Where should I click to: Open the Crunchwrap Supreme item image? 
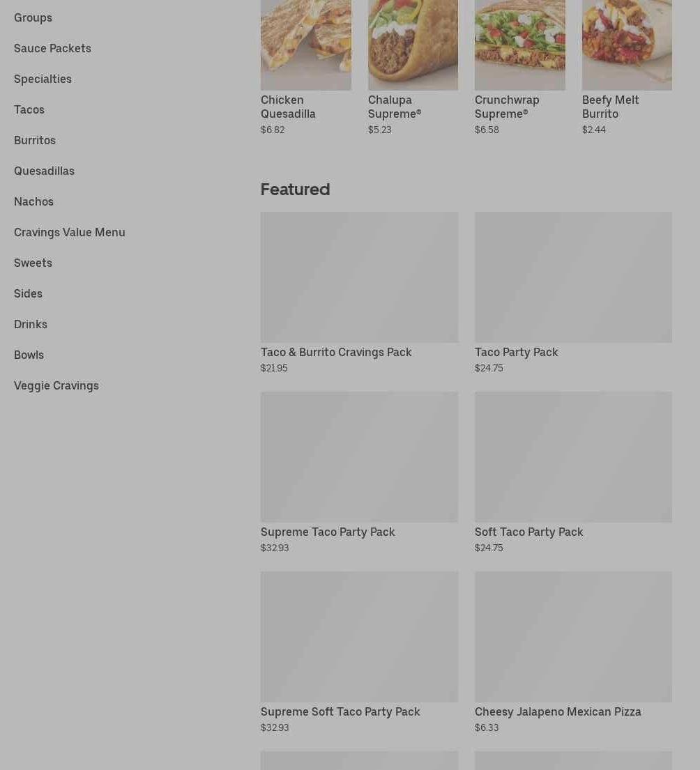click(519, 45)
